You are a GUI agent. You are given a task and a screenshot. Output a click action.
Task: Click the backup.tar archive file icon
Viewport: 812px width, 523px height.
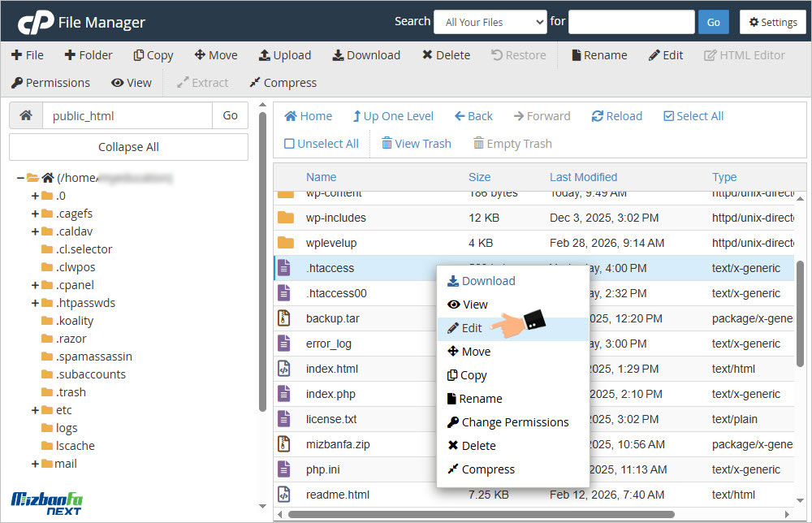coord(284,318)
